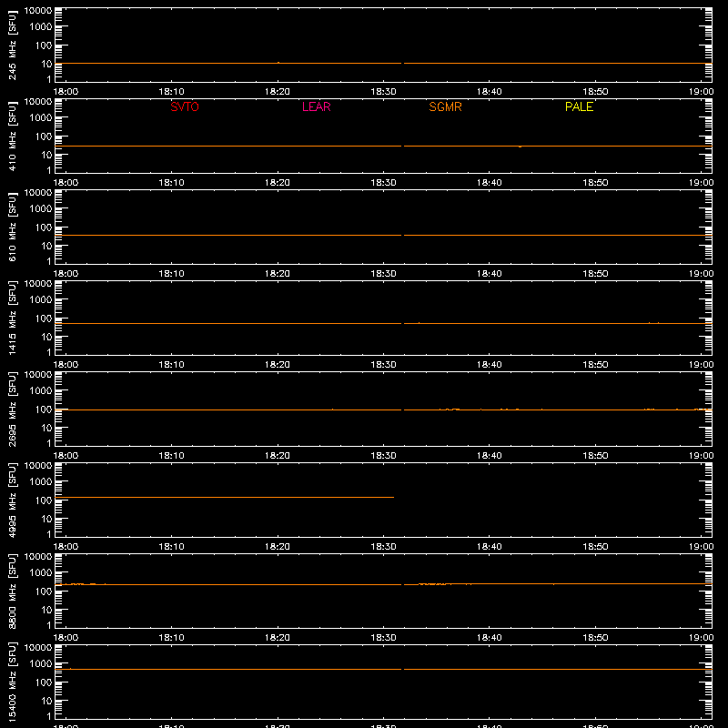Click the SVTO station label
This screenshot has height=728, width=728.
[185, 106]
